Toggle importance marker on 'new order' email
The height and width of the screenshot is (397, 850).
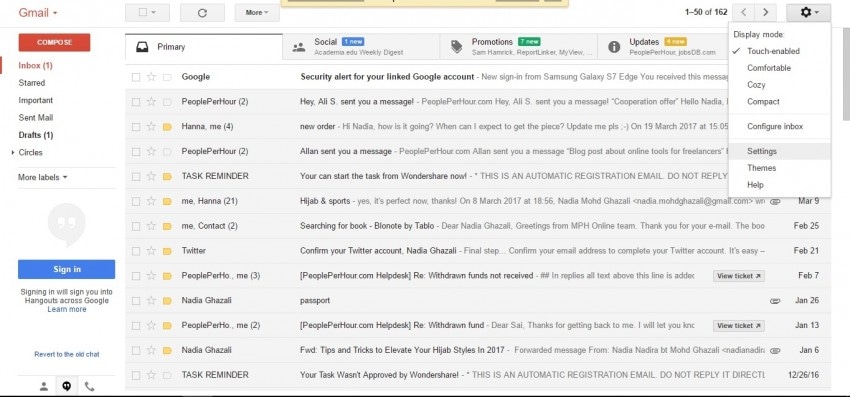(x=167, y=127)
